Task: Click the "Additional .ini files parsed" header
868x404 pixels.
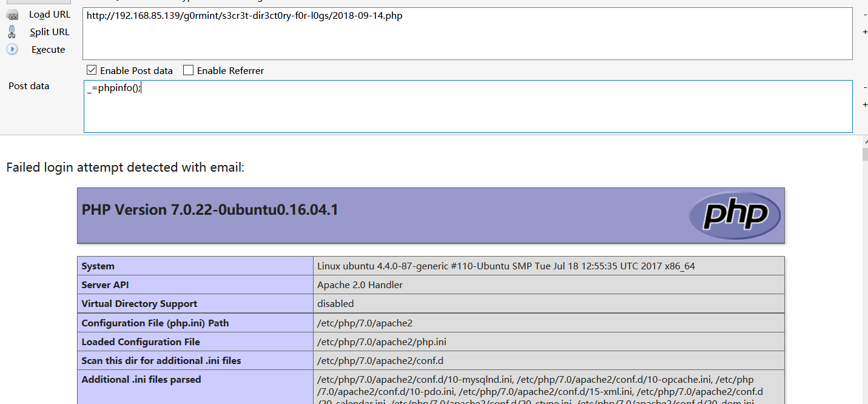Action: point(195,387)
